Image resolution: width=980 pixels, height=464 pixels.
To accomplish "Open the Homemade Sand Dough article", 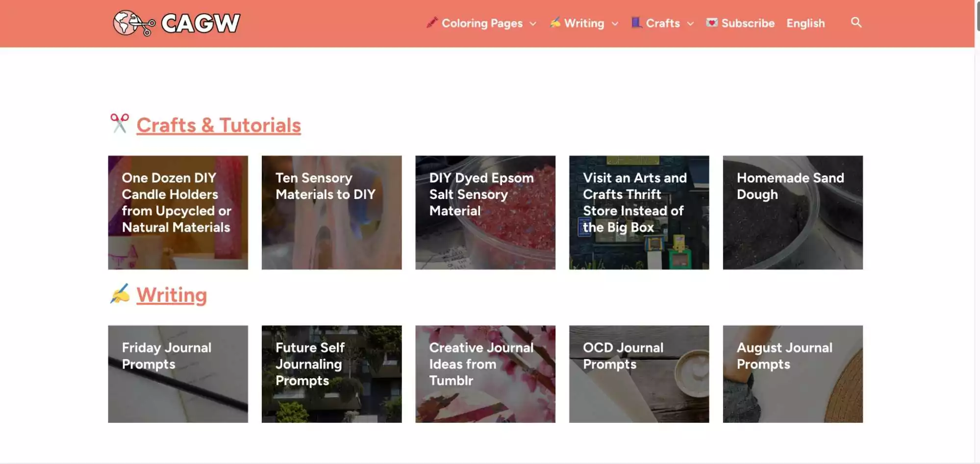I will click(x=793, y=213).
